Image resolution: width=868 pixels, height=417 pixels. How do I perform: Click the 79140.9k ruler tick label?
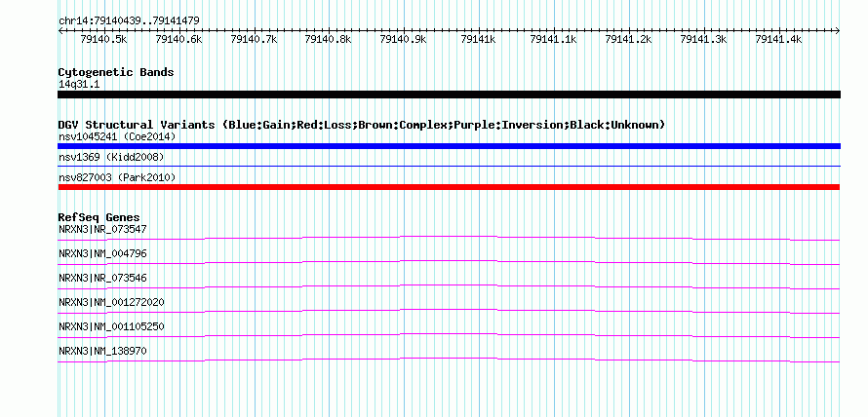(404, 39)
